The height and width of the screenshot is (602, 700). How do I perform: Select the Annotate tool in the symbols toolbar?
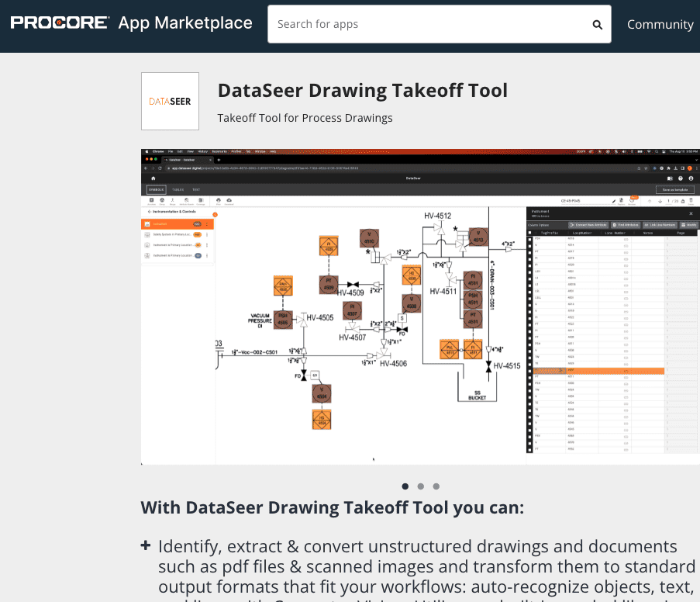[x=150, y=201]
